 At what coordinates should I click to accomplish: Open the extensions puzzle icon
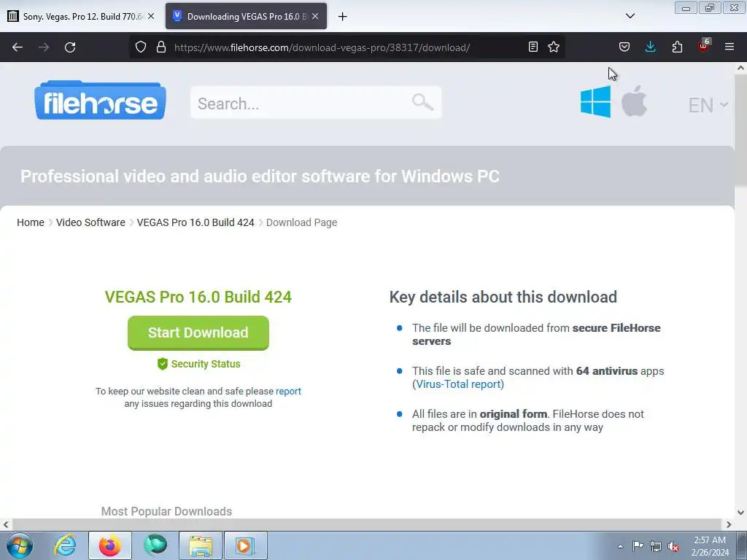tap(677, 47)
